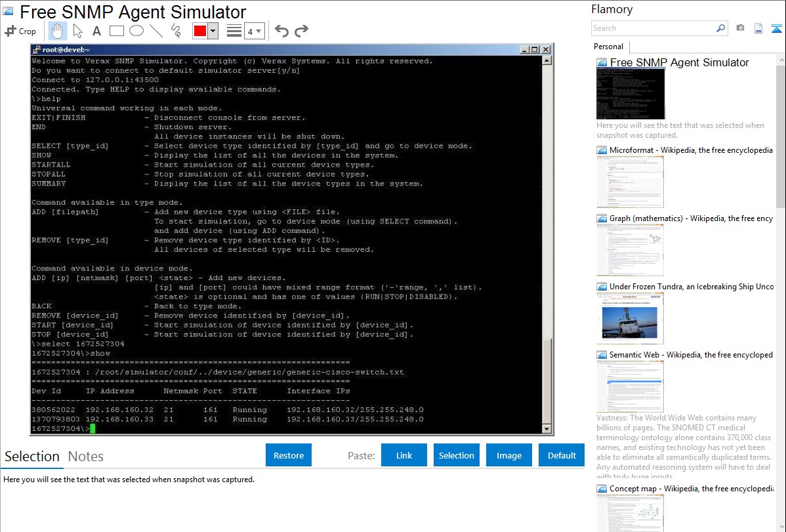
Task: Click the icon beside the Microformat title
Action: [x=602, y=150]
